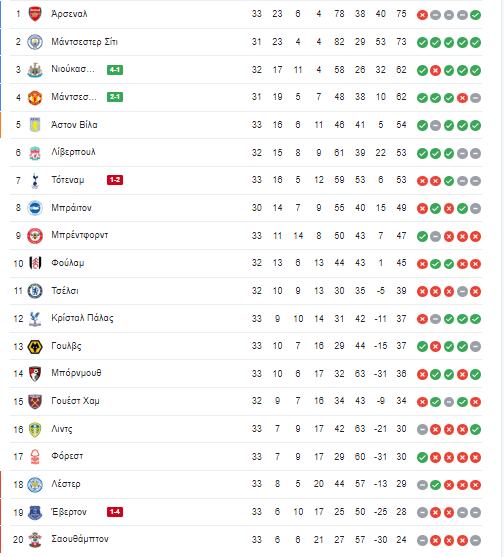Image resolution: width=504 pixels, height=557 pixels.
Task: Click Leeds' grey draw form indicator
Action: pos(422,430)
